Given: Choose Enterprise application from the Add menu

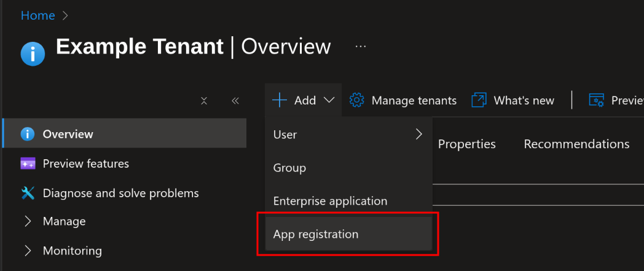Looking at the screenshot, I should [330, 201].
